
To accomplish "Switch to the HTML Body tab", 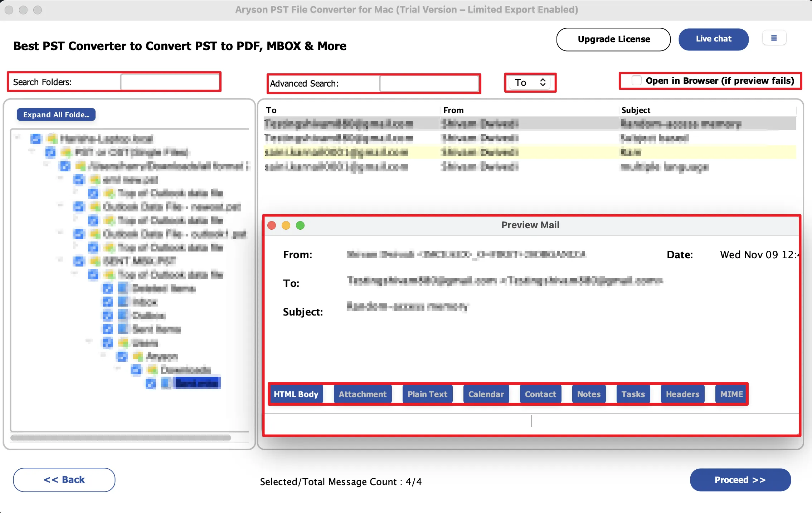I will tap(296, 394).
